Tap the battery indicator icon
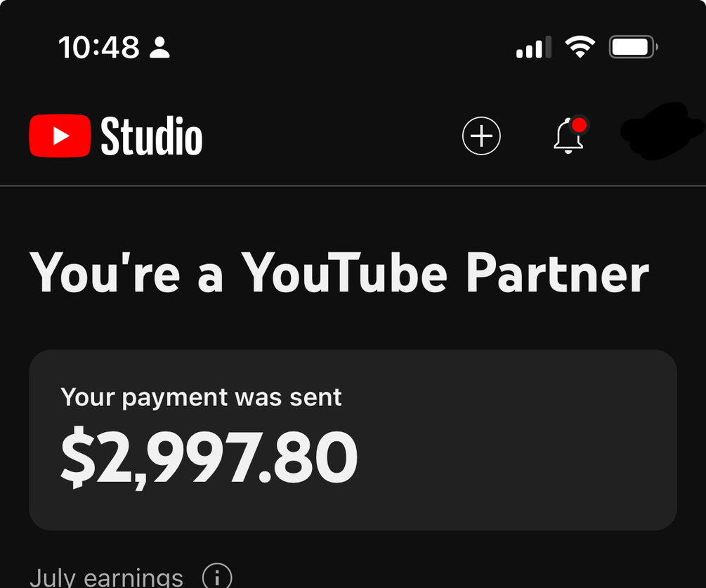Screen dimensions: 706x588 point(634,47)
